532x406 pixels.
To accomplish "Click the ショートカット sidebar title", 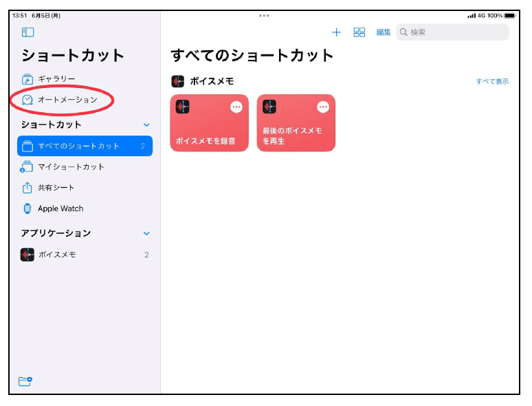I will pos(73,56).
